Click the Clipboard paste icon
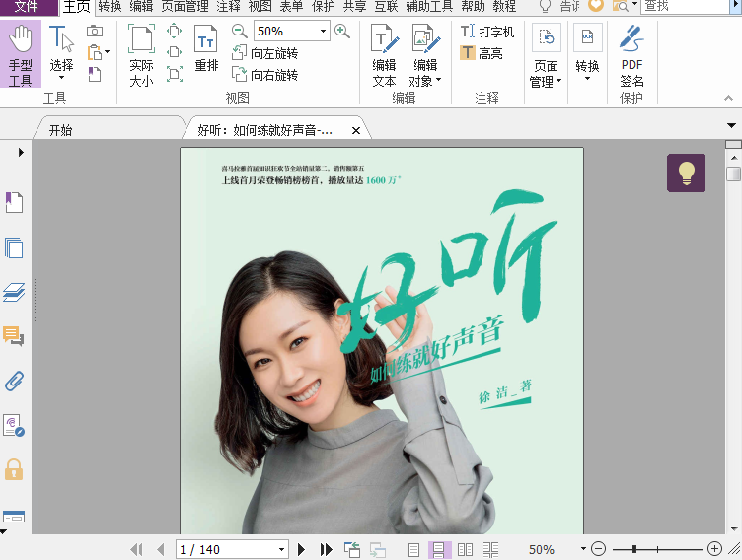Viewport: 742px width, 560px height. (95, 52)
